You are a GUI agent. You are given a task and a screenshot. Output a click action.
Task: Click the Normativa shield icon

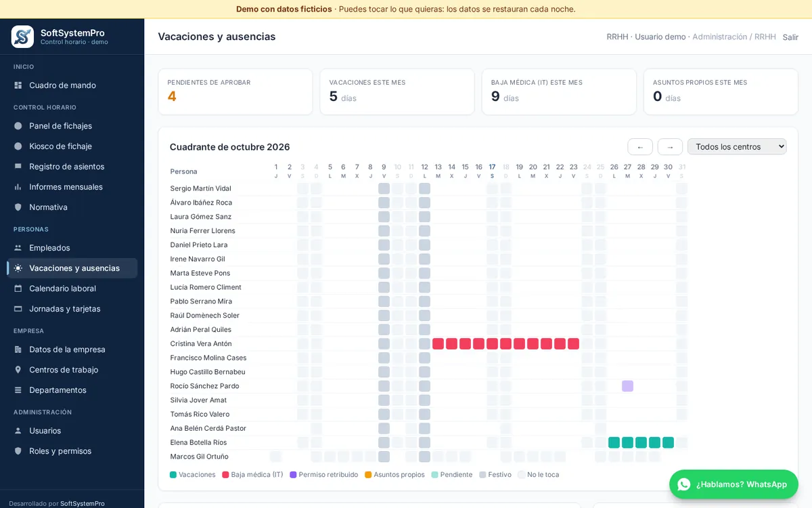18,207
